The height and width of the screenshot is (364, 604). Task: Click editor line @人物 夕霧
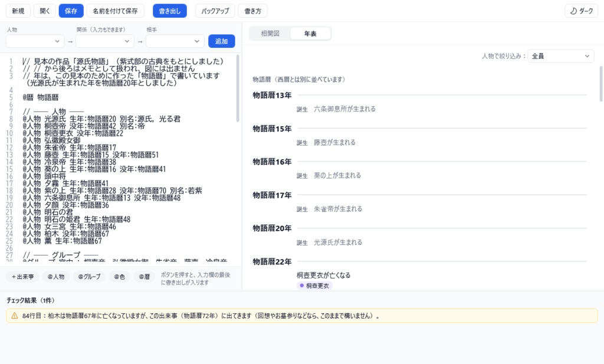click(x=65, y=183)
